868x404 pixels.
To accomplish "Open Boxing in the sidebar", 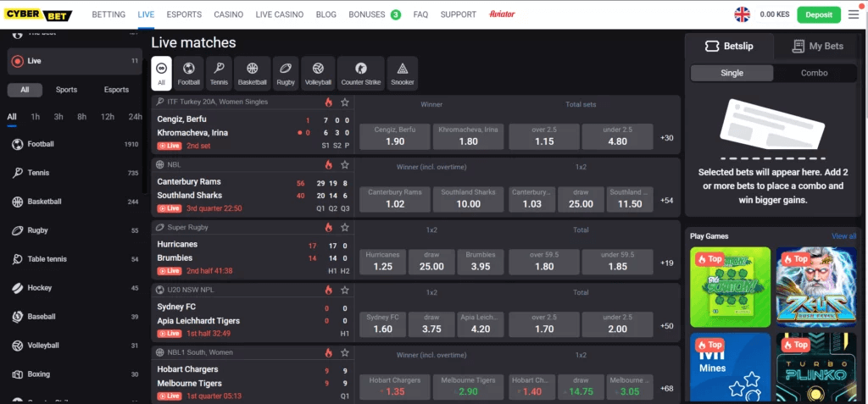I will 75,374.
